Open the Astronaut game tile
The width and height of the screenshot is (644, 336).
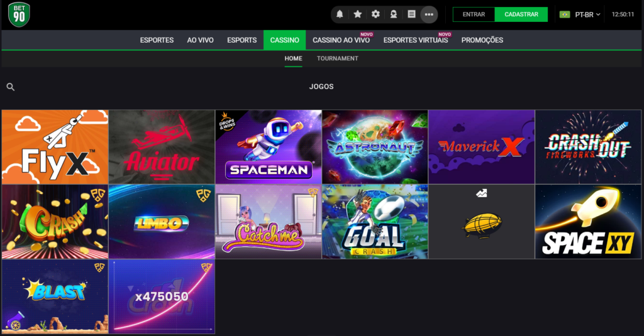(375, 147)
